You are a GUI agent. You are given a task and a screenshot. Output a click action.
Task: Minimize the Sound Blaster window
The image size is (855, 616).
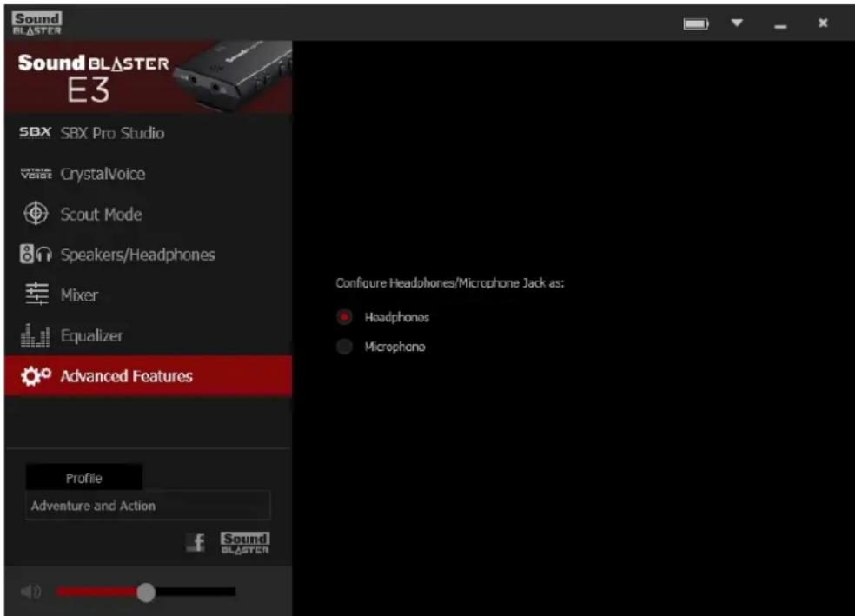click(x=780, y=25)
